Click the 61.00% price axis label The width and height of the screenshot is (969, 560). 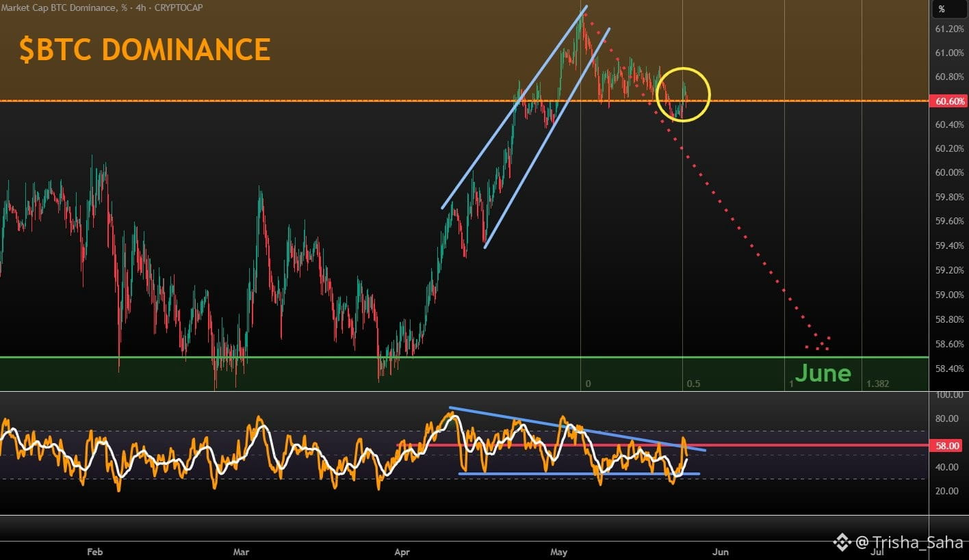coord(949,53)
